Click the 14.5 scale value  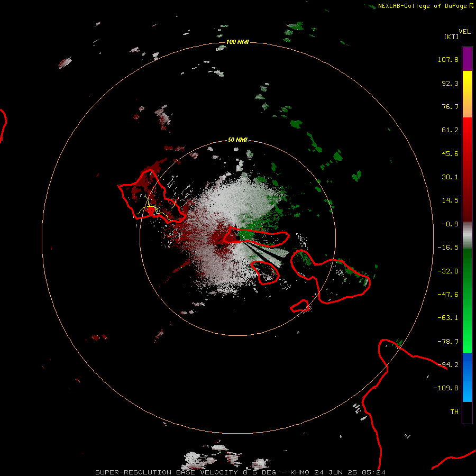(450, 200)
